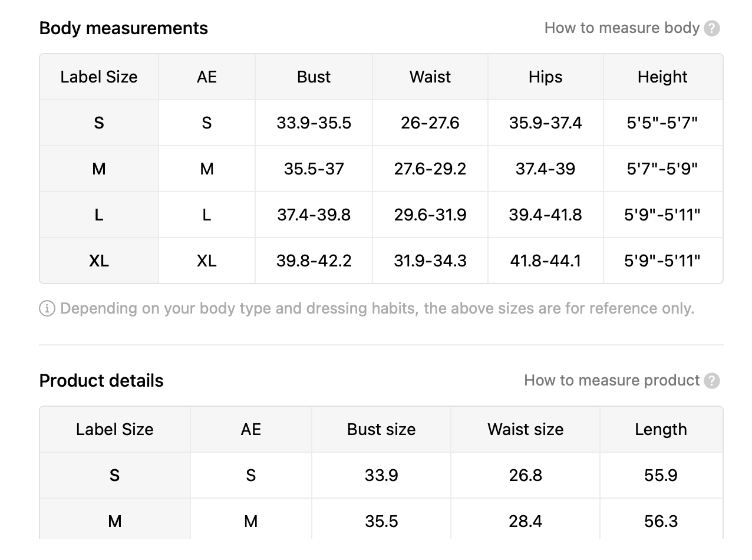The width and height of the screenshot is (752, 560).
Task: Click the 37.4-39.8 bust cell for size L
Action: point(314,215)
